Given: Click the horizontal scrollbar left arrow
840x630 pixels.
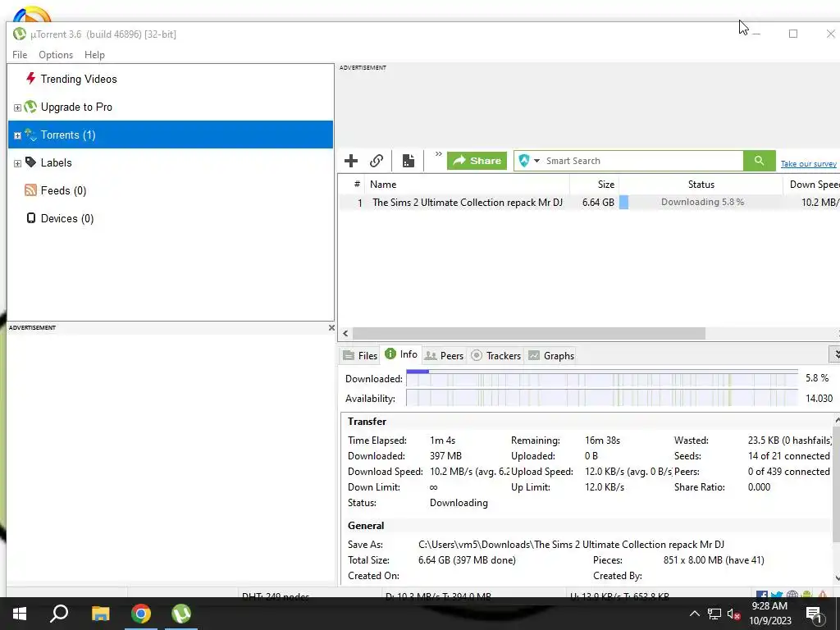Looking at the screenshot, I should click(345, 333).
